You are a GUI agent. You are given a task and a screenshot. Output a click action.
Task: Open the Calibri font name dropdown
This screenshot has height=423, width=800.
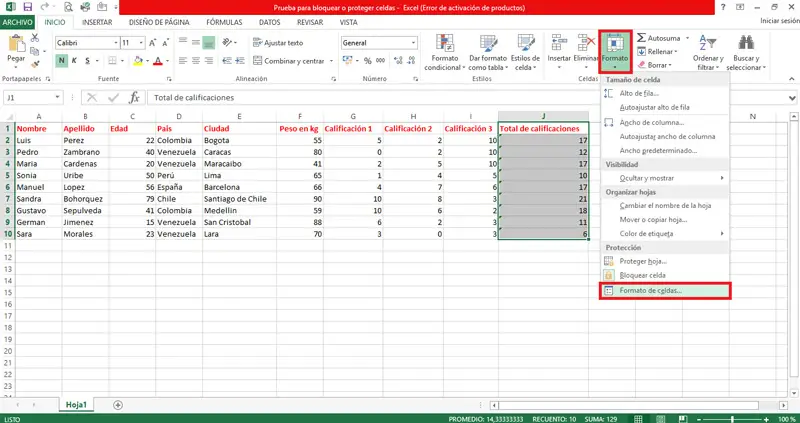[x=116, y=43]
